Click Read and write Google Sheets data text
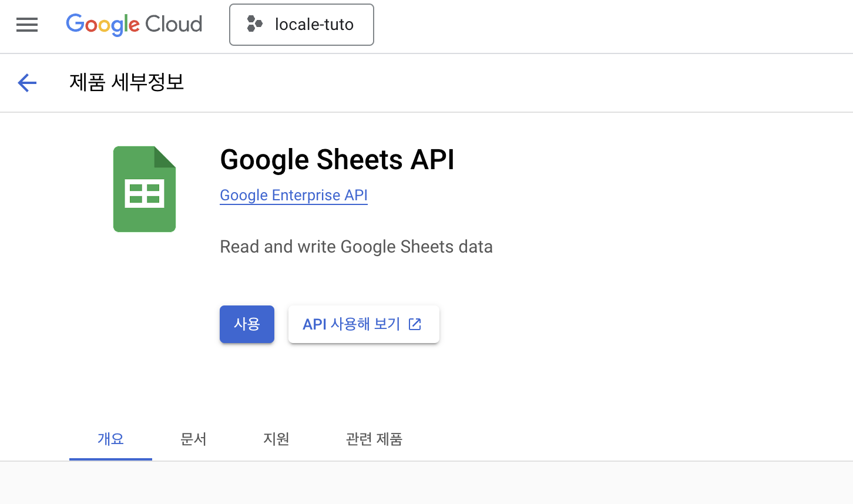 (x=356, y=247)
